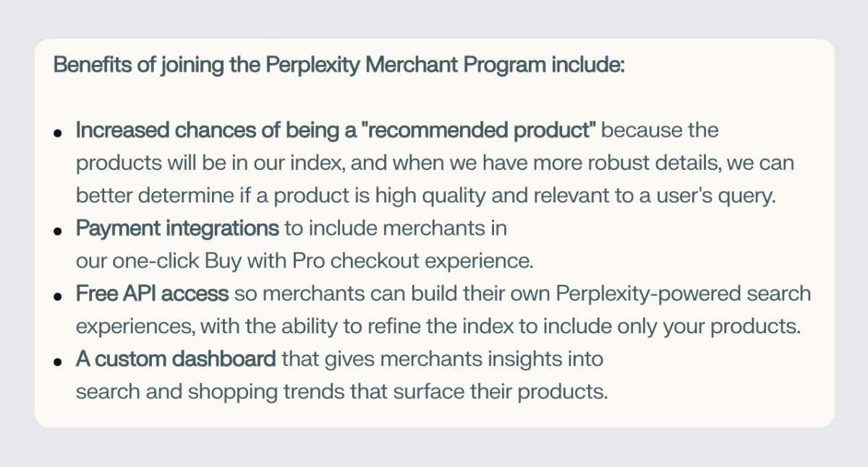Click the bold "Free API access" text
The image size is (868, 467).
pyautogui.click(x=152, y=294)
